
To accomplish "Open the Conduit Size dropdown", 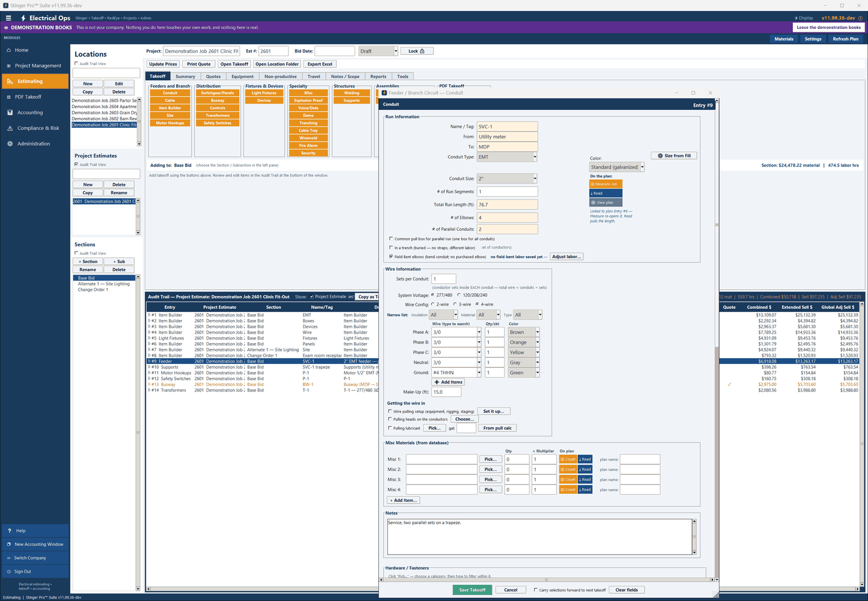I will (535, 179).
